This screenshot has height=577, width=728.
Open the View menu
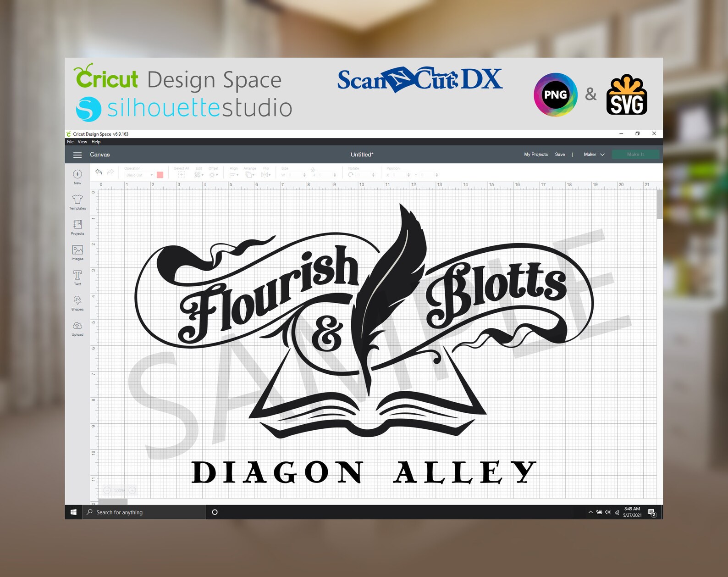tap(83, 142)
